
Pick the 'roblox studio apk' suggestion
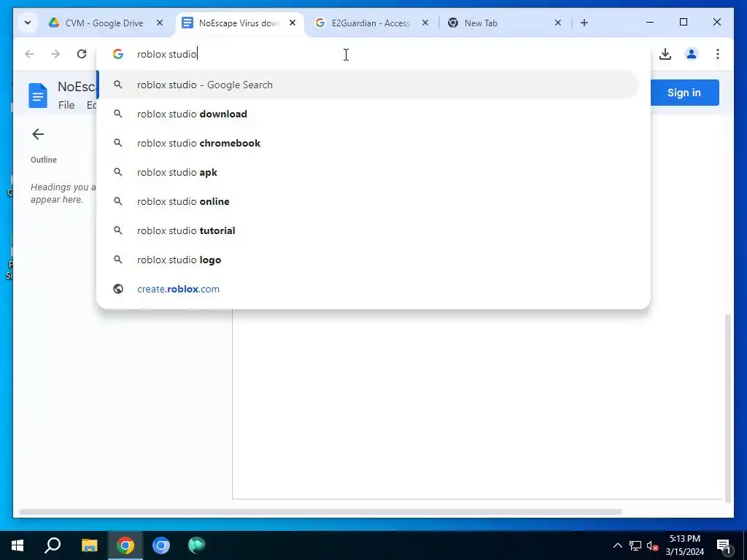pyautogui.click(x=368, y=172)
